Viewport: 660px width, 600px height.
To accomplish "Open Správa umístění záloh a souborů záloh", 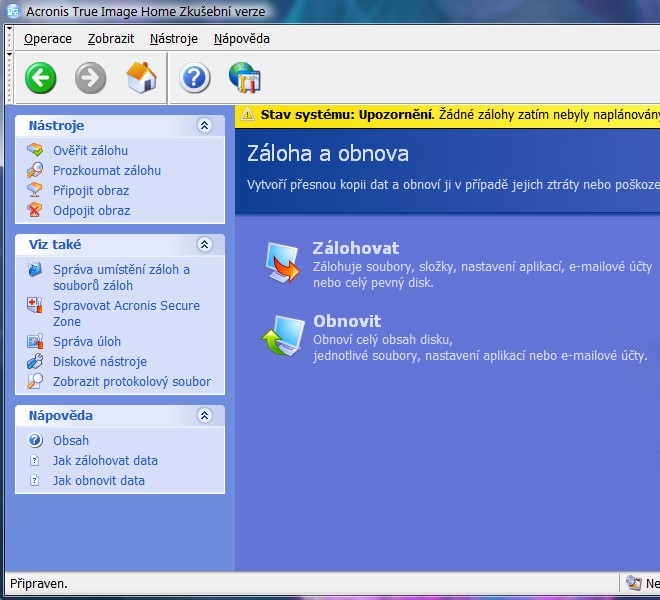I will click(121, 277).
